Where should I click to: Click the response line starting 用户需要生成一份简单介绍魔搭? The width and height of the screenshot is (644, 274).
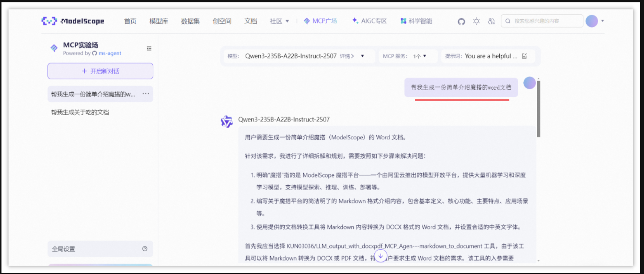pos(326,137)
